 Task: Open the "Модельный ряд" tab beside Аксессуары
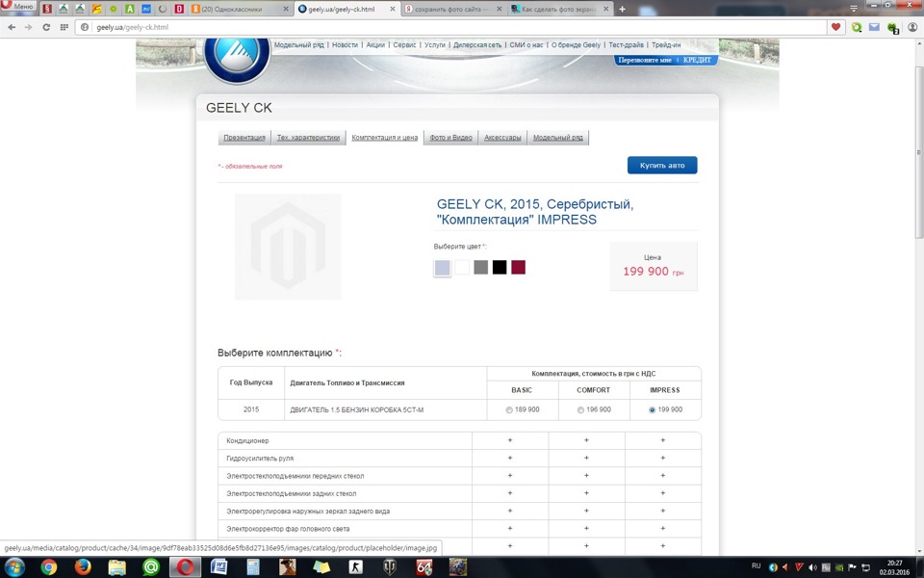[558, 138]
